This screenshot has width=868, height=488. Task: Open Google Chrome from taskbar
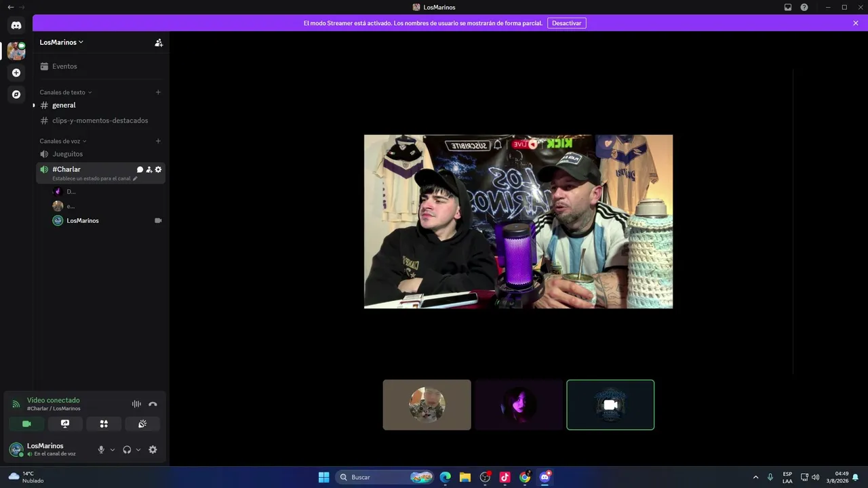click(525, 477)
